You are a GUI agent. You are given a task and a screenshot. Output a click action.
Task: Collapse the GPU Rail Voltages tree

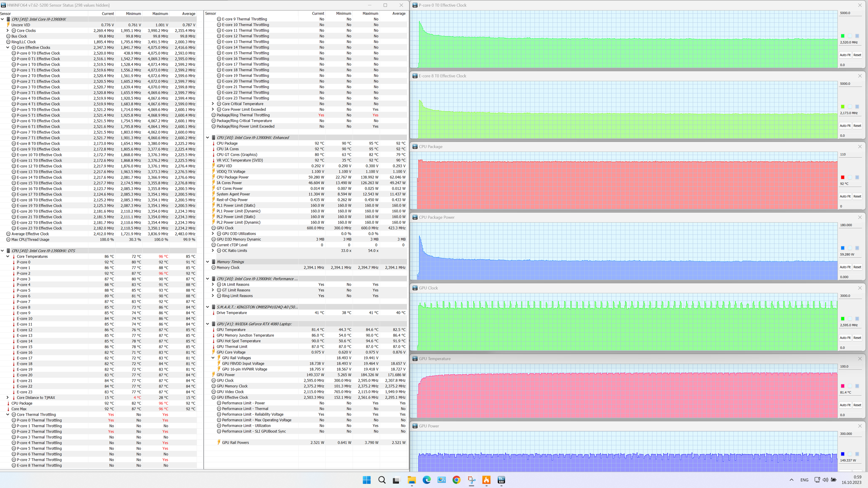click(213, 358)
